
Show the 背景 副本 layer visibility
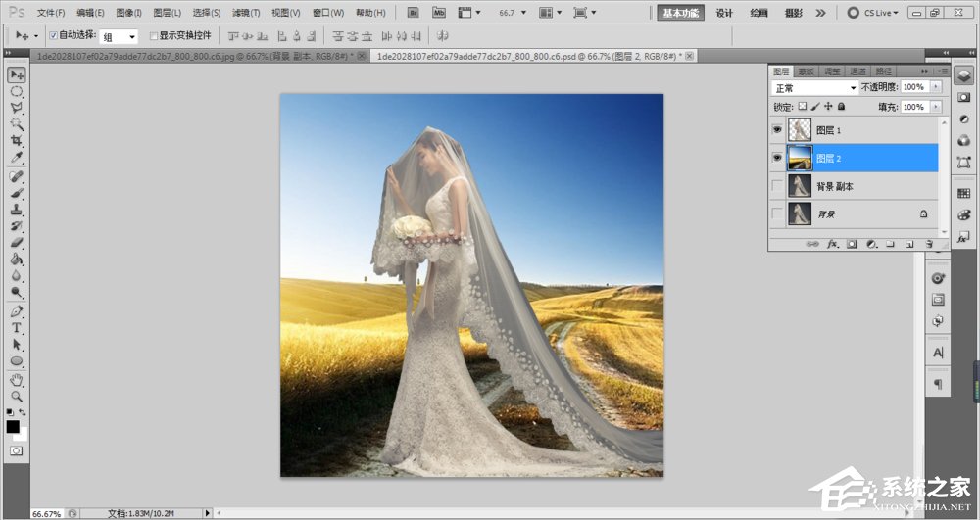[x=777, y=186]
